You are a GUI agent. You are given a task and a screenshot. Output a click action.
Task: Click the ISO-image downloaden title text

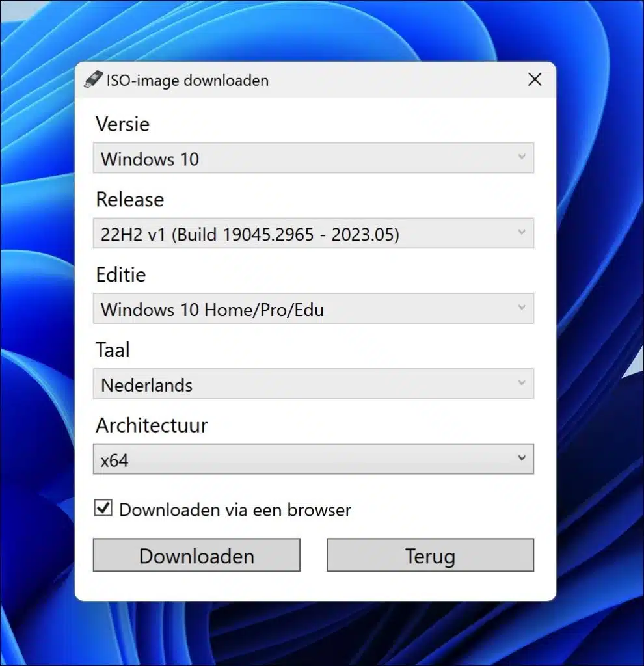click(x=187, y=80)
